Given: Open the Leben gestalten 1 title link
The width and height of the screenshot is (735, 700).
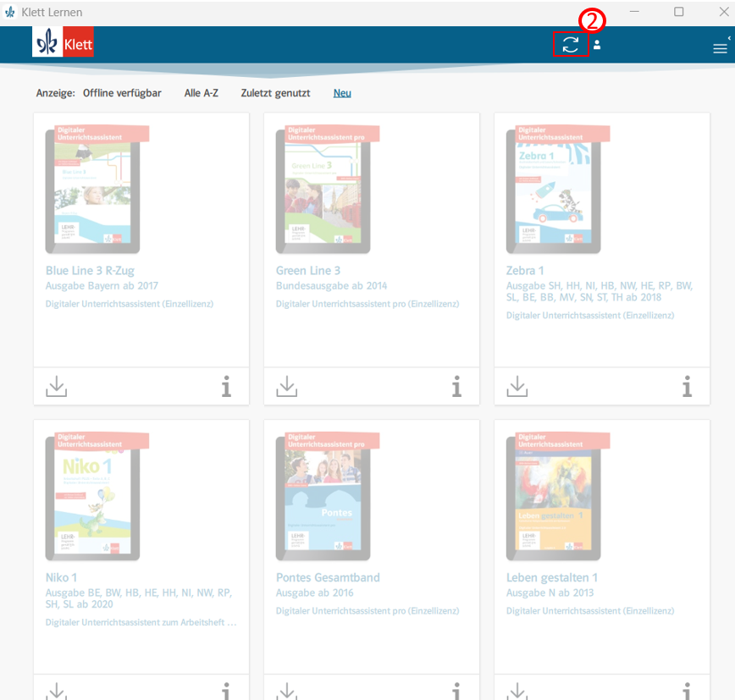Looking at the screenshot, I should [x=552, y=578].
